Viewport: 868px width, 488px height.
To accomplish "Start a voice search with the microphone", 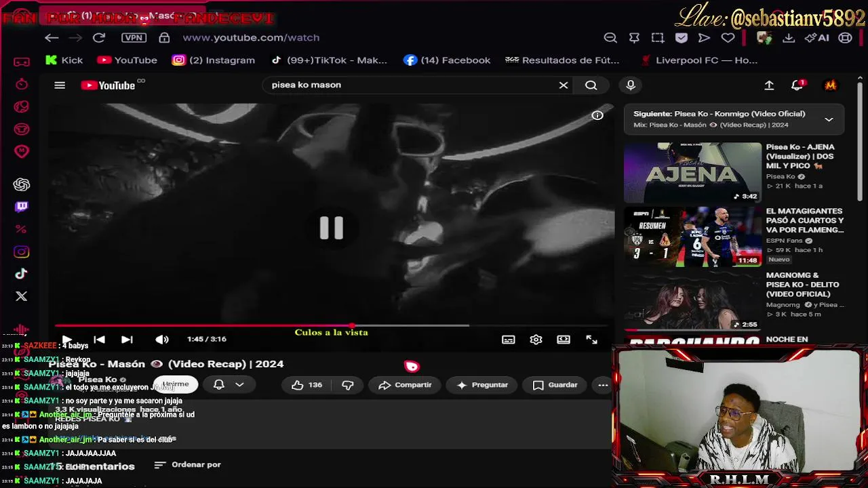I will click(x=631, y=85).
